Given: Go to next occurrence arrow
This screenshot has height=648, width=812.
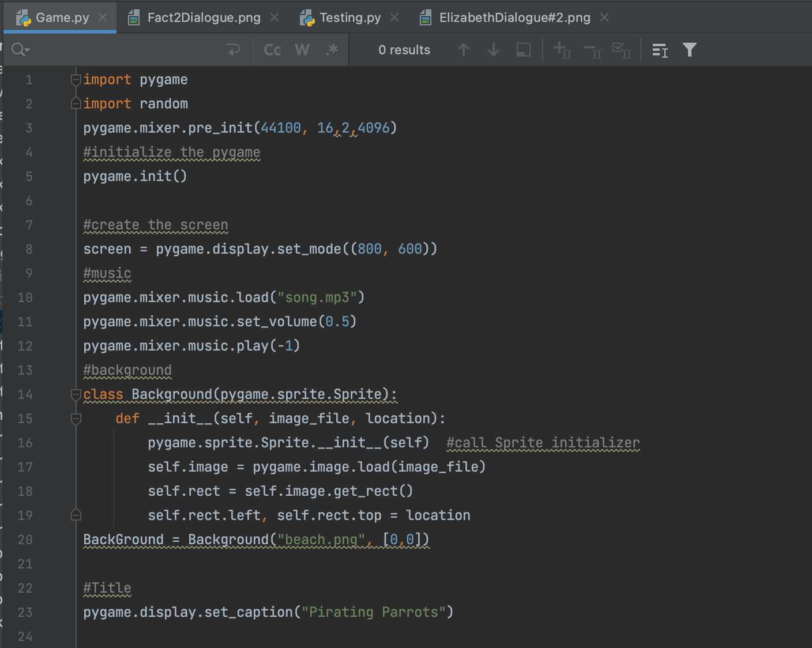Looking at the screenshot, I should (493, 50).
